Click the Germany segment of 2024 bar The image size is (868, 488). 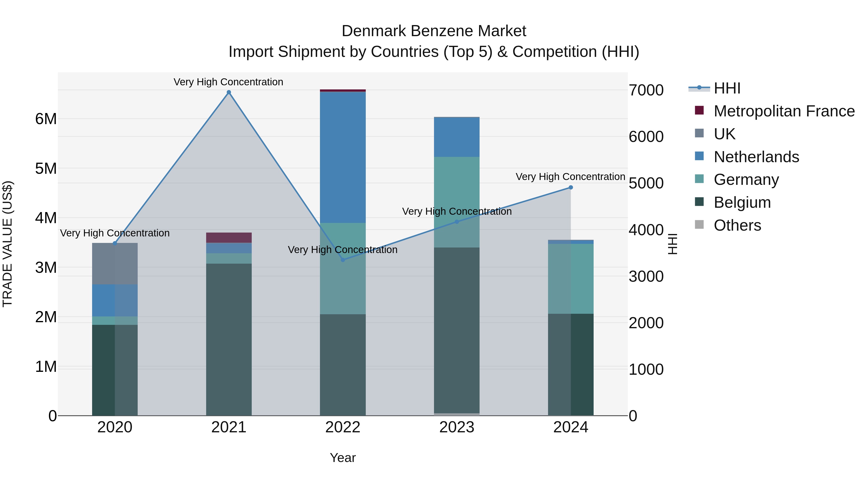tap(570, 279)
